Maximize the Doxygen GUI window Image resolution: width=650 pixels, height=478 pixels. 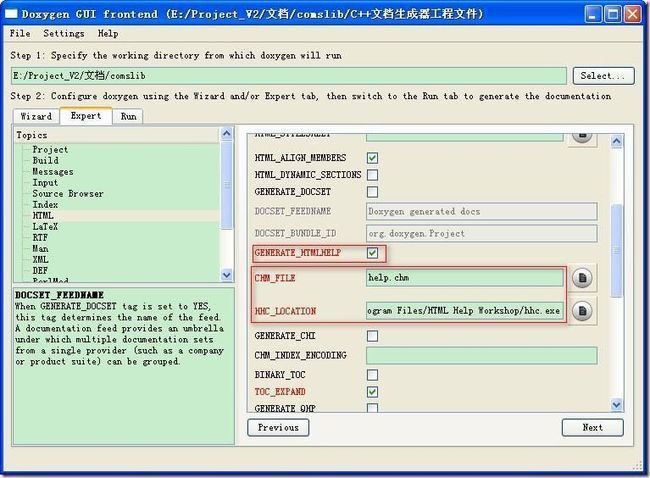tap(613, 15)
